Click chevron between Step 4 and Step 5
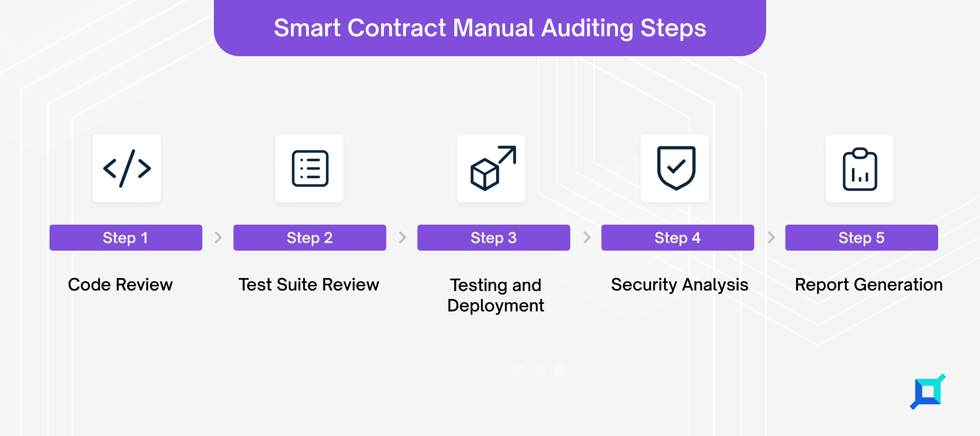The height and width of the screenshot is (436, 980). pyautogui.click(x=771, y=237)
